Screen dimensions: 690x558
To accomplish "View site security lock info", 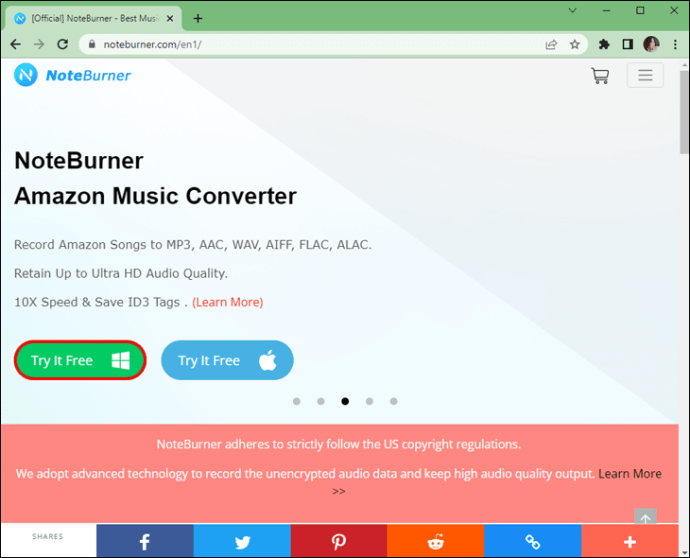I will (x=92, y=44).
